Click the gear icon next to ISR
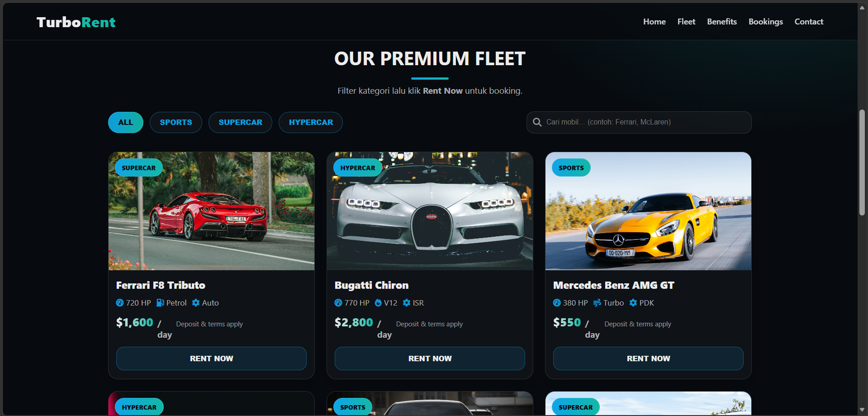The width and height of the screenshot is (868, 416). (407, 303)
